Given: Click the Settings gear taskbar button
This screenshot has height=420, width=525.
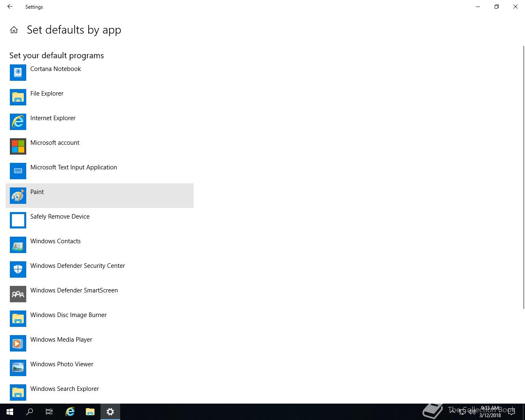Looking at the screenshot, I should pos(110,412).
